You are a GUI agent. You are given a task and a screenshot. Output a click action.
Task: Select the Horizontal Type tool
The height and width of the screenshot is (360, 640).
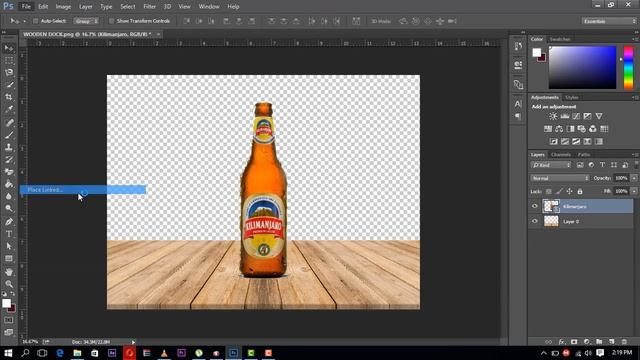click(9, 234)
